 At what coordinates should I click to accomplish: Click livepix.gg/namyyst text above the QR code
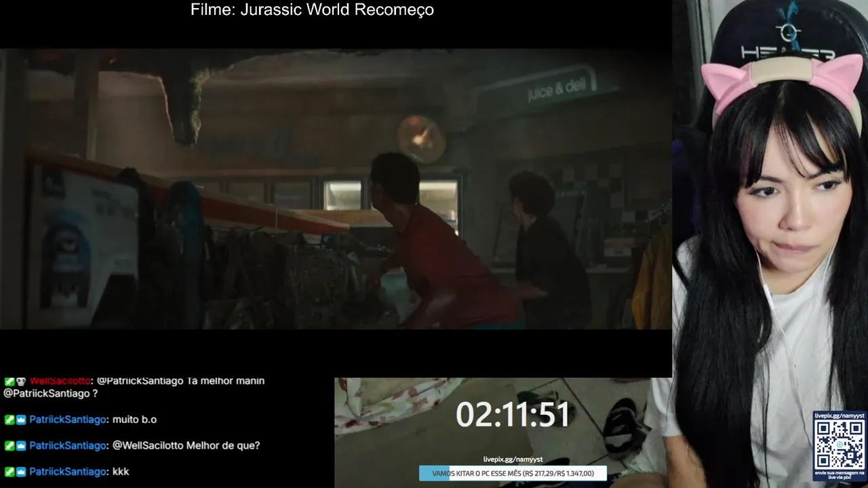840,415
